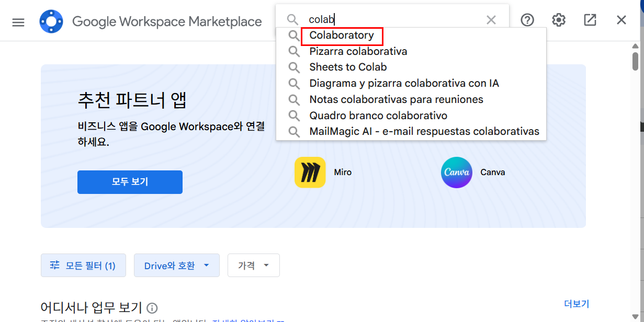
Task: Click the scrollbar up arrow
Action: [635, 45]
